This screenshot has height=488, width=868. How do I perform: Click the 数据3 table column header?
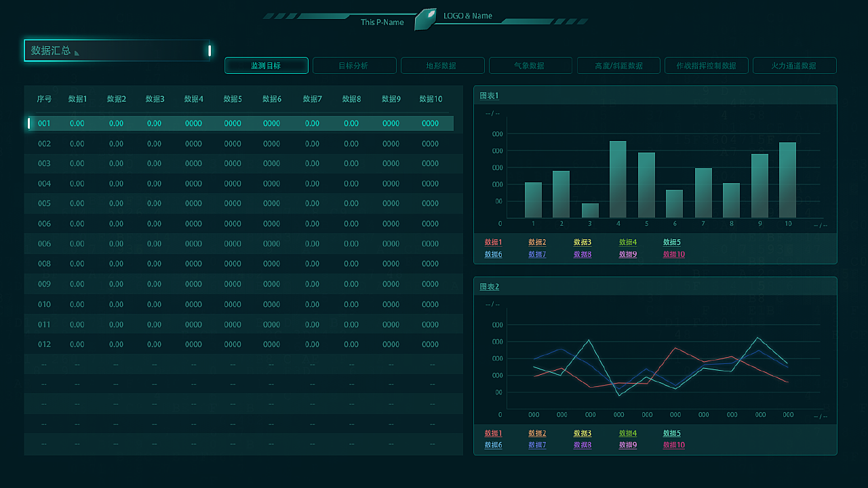pos(155,99)
